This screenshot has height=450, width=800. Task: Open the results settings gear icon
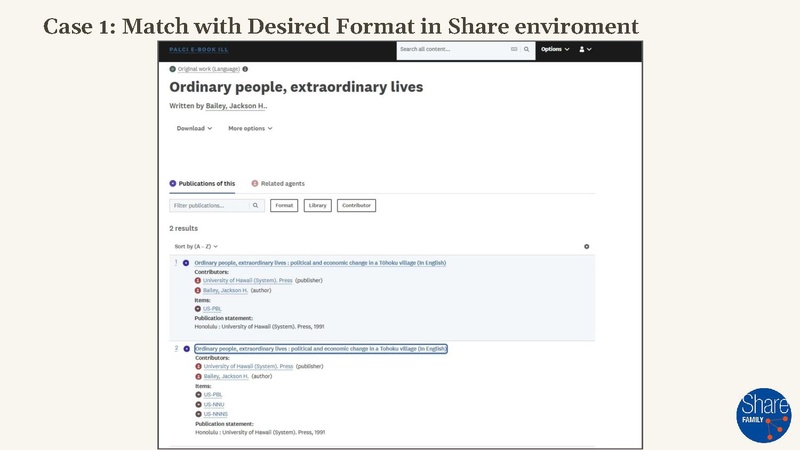tap(587, 246)
